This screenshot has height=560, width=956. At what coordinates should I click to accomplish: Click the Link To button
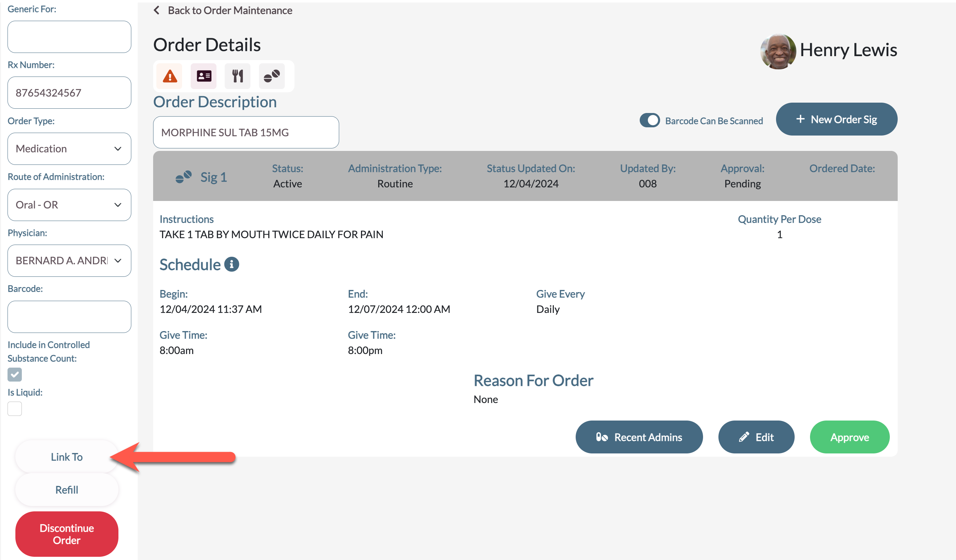tap(67, 457)
